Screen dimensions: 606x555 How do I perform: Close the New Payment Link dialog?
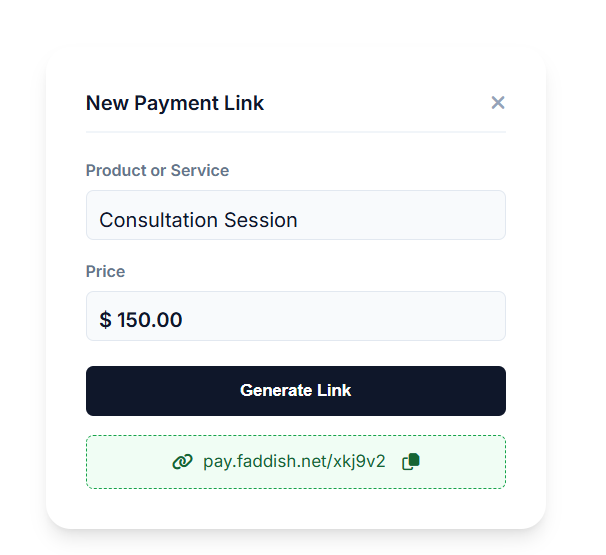tap(498, 102)
